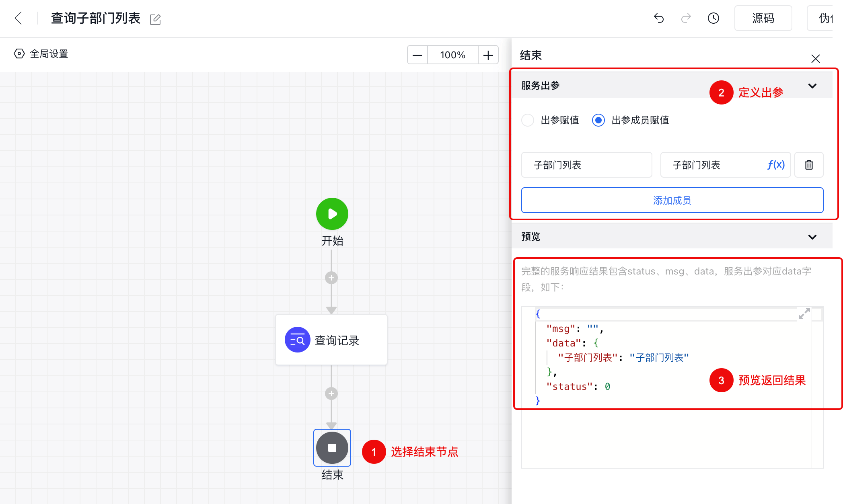Redo the last action
Image resolution: width=843 pixels, height=504 pixels.
[x=686, y=18]
